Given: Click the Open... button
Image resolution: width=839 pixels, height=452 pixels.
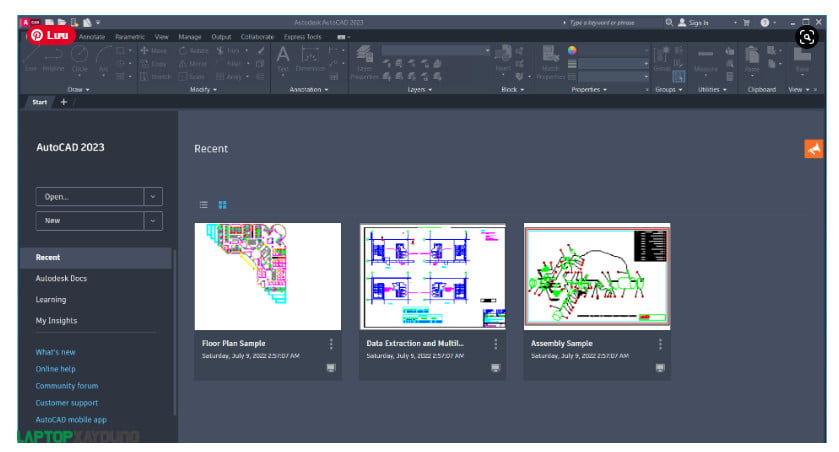Looking at the screenshot, I should (90, 197).
